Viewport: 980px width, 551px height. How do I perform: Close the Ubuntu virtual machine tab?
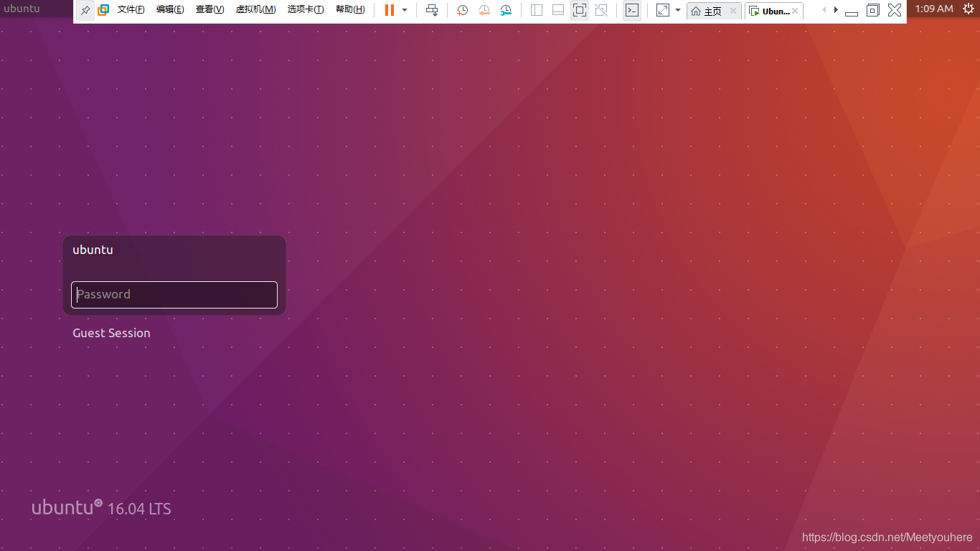[795, 11]
